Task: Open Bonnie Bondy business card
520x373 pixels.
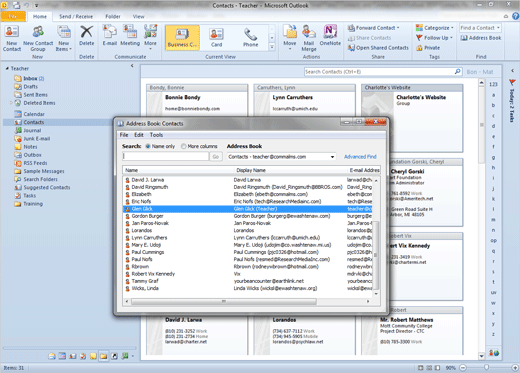Action: [x=197, y=100]
